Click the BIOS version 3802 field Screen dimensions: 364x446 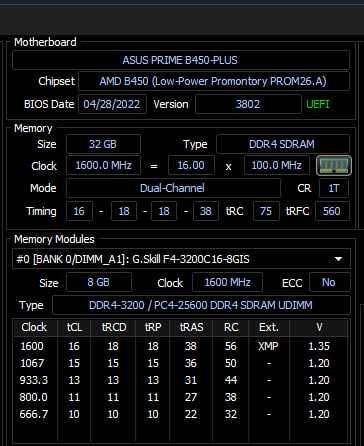coord(248,104)
